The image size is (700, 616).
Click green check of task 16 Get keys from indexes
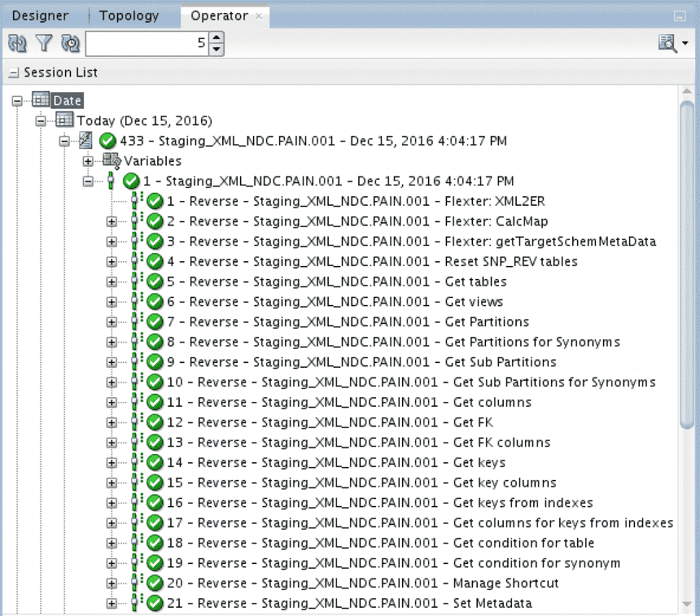(155, 503)
